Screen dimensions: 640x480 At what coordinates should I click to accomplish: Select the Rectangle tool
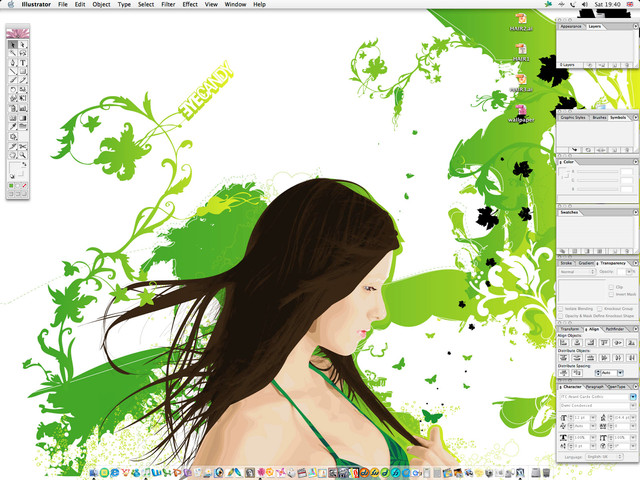click(x=23, y=71)
